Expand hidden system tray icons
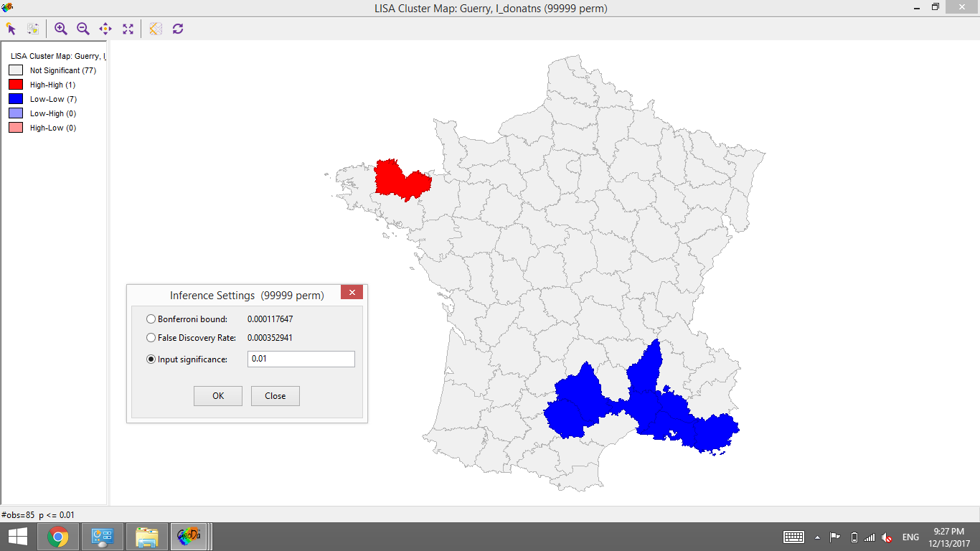 pos(816,537)
